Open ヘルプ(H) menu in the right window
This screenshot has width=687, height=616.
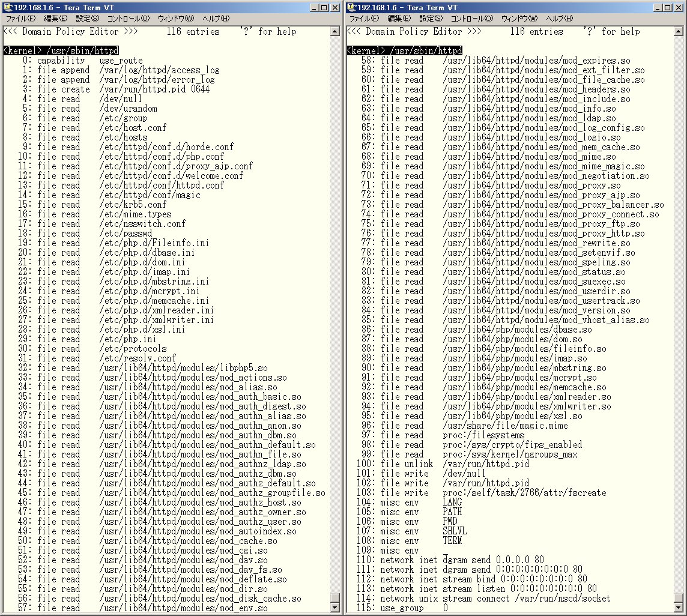pos(560,19)
